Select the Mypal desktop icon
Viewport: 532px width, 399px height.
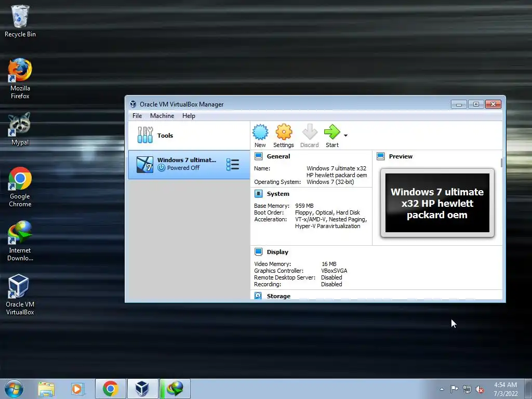20,129
